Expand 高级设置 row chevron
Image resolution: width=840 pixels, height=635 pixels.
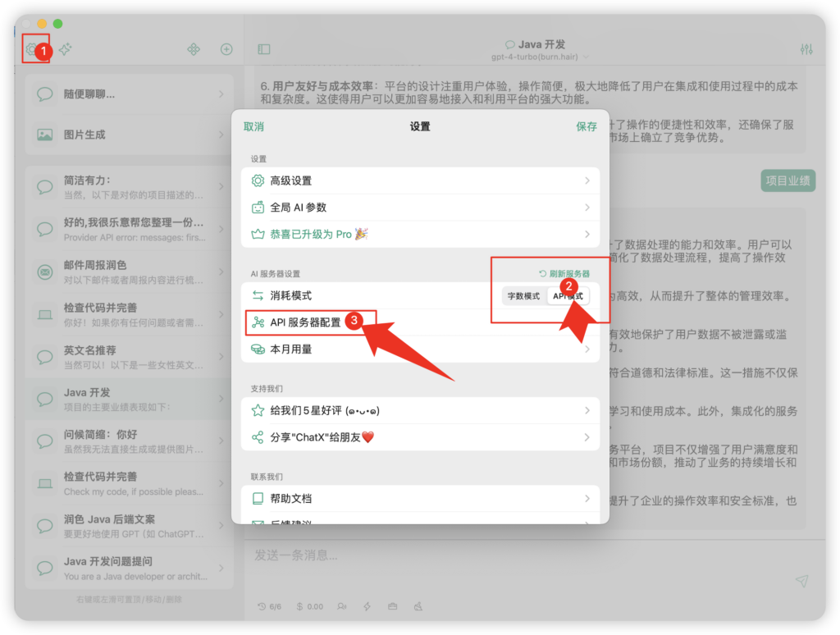coord(587,180)
